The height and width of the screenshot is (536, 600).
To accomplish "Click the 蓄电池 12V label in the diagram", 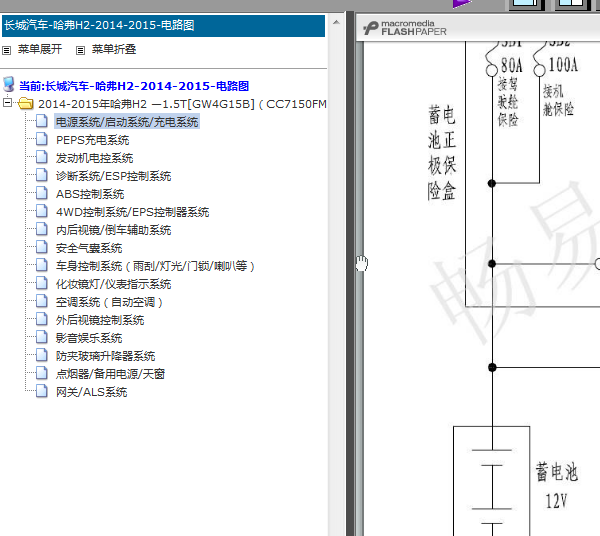I will (556, 485).
